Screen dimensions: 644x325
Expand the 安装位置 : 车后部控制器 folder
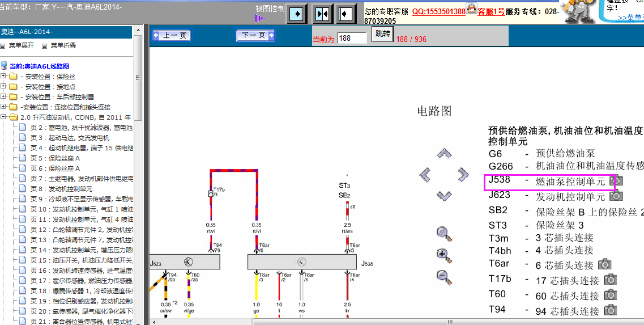pos(3,97)
